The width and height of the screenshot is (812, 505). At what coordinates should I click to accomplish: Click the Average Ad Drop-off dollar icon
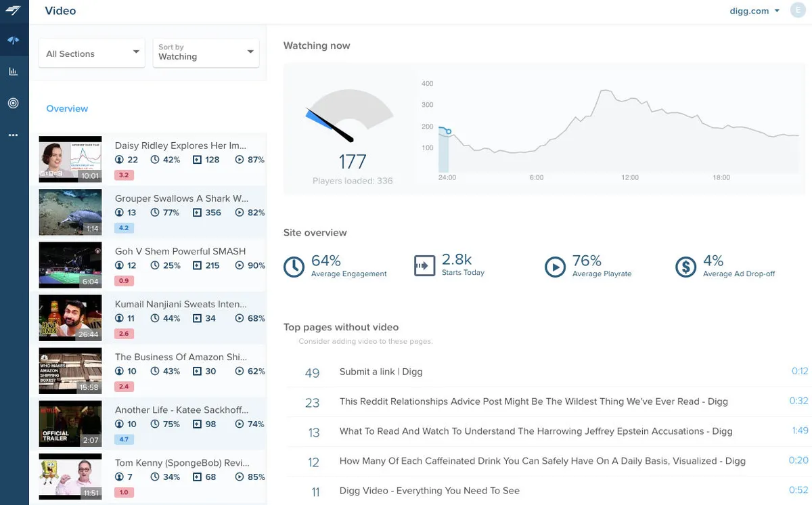point(685,267)
